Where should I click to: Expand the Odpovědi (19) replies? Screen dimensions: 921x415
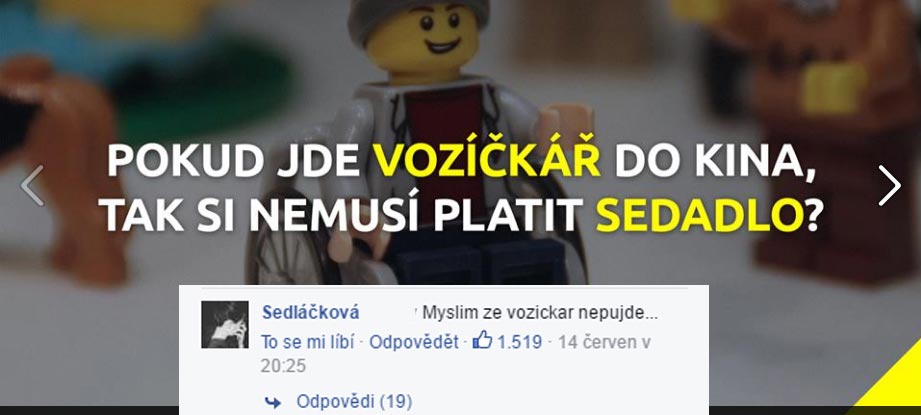coord(354,402)
